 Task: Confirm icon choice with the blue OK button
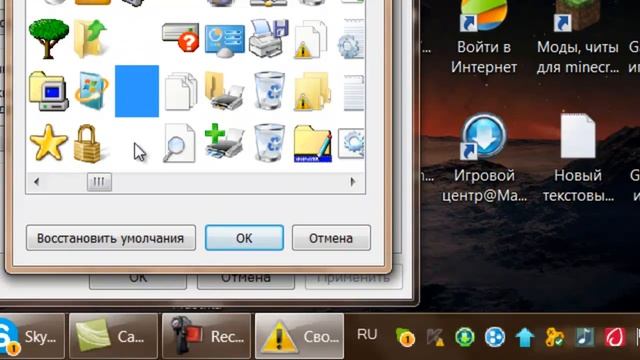point(244,238)
